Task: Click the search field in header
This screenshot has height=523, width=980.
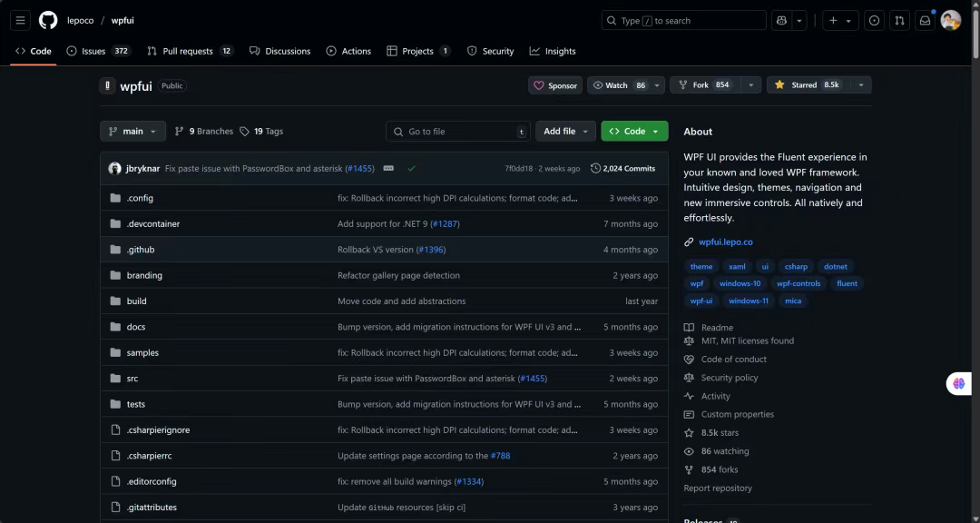Action: pyautogui.click(x=684, y=21)
